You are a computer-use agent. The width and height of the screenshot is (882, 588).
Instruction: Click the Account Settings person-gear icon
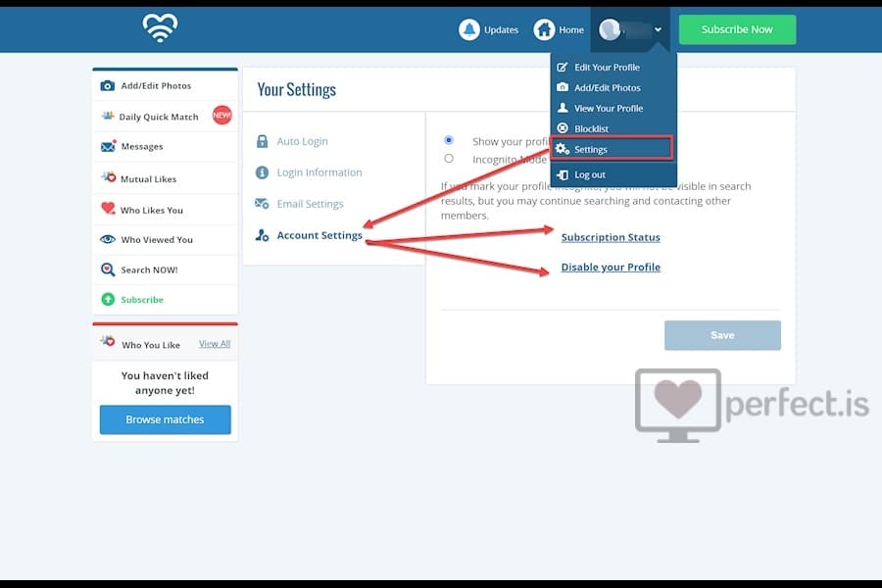(x=262, y=235)
